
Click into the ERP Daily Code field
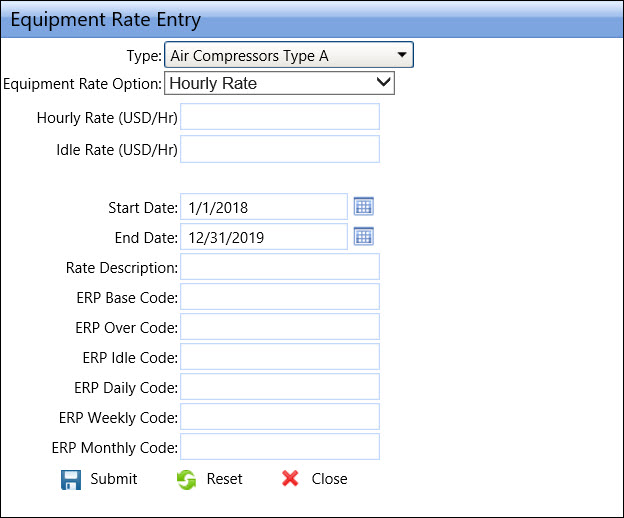(x=280, y=387)
